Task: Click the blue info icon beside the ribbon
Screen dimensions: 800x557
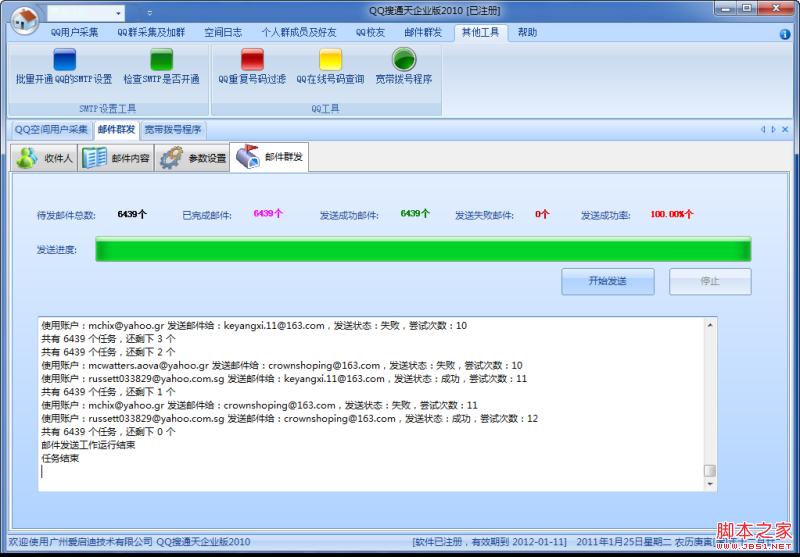Action: (x=785, y=33)
